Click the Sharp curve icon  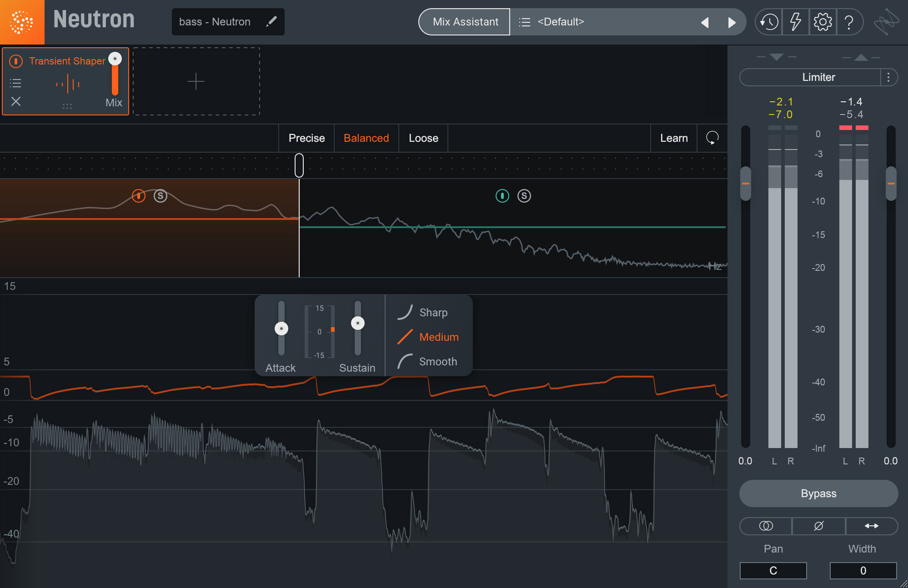point(405,312)
